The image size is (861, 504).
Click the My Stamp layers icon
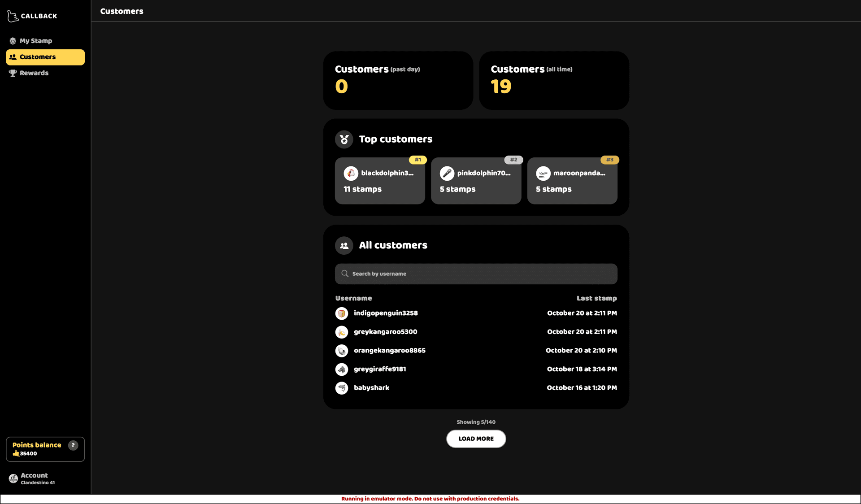[13, 41]
